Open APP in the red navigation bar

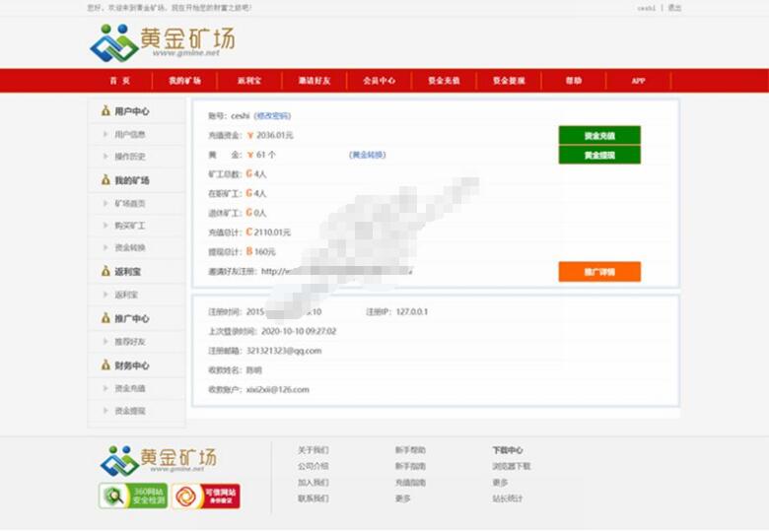coord(638,81)
